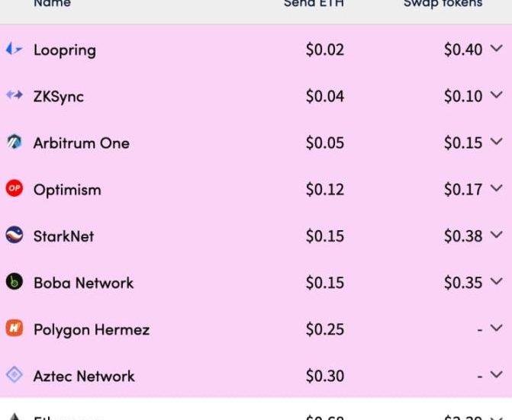Sort by Swap tokens column header
512x420 pixels.
pyautogui.click(x=443, y=4)
